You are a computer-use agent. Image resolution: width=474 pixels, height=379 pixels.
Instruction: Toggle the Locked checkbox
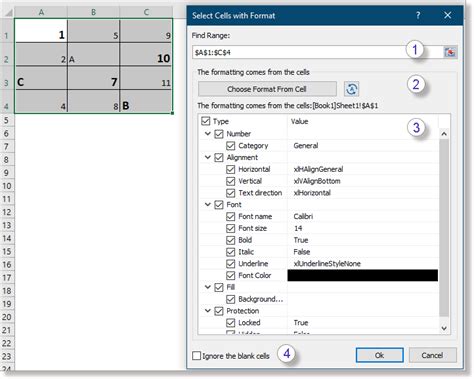coord(230,323)
